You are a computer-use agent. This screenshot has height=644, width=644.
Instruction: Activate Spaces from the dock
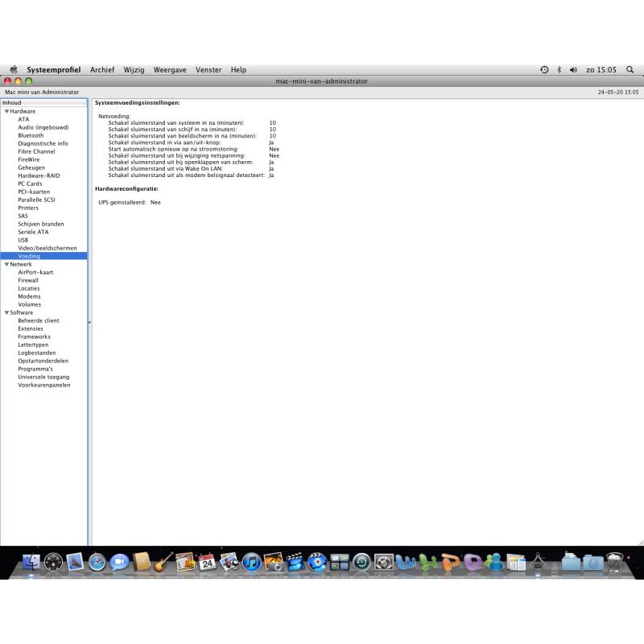(x=340, y=562)
